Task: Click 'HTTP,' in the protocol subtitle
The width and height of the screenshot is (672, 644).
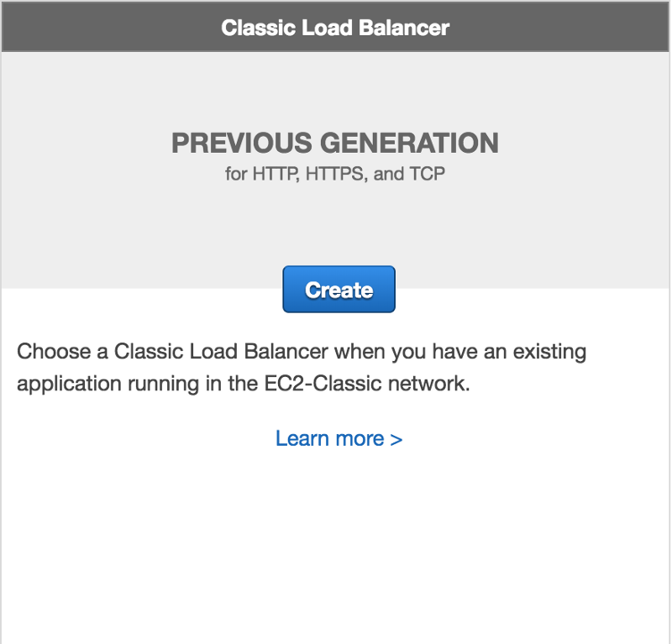Action: click(276, 174)
